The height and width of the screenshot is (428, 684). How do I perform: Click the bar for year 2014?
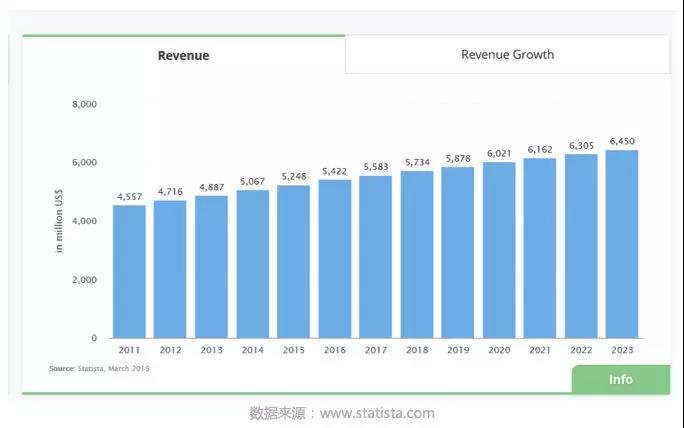253,265
